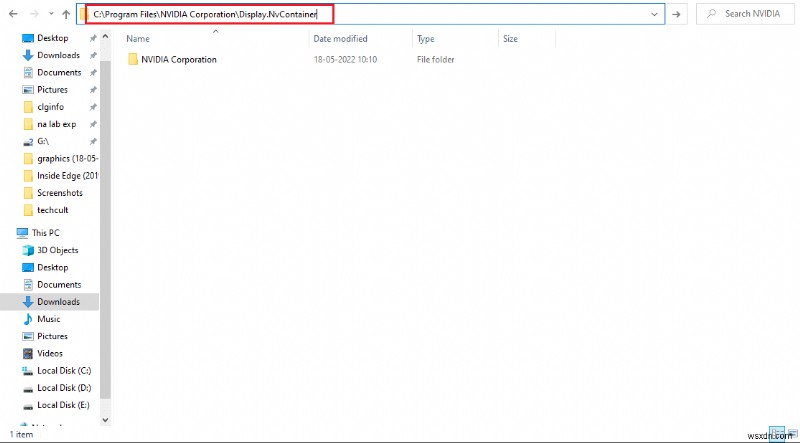Open the na lab exp folder
Screen dimensions: 800x443
pyautogui.click(x=56, y=124)
